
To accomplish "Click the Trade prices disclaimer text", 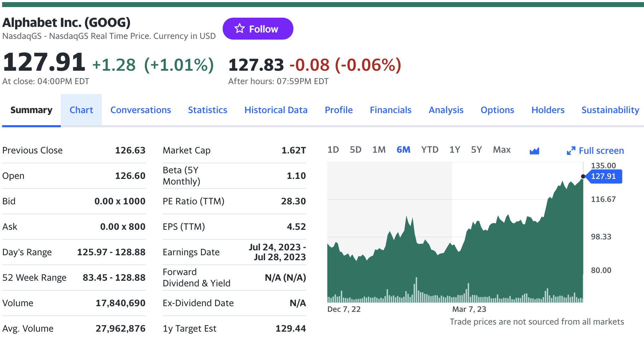I will (537, 322).
